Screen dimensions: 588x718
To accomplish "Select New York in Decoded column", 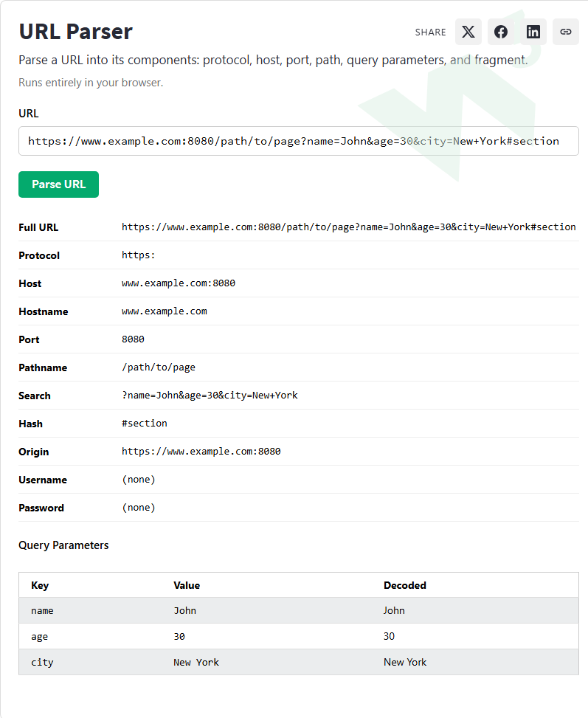I will tap(405, 662).
